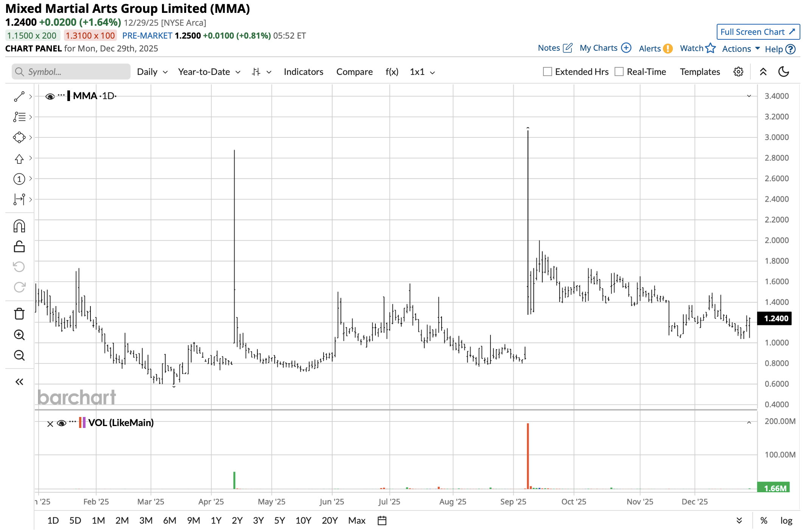Viewport: 803px width, 532px height.
Task: Hide the VOL indicator with eye icon
Action: (x=62, y=423)
